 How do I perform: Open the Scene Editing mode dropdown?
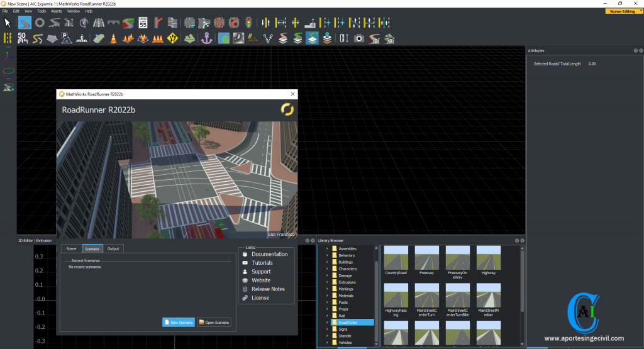623,11
